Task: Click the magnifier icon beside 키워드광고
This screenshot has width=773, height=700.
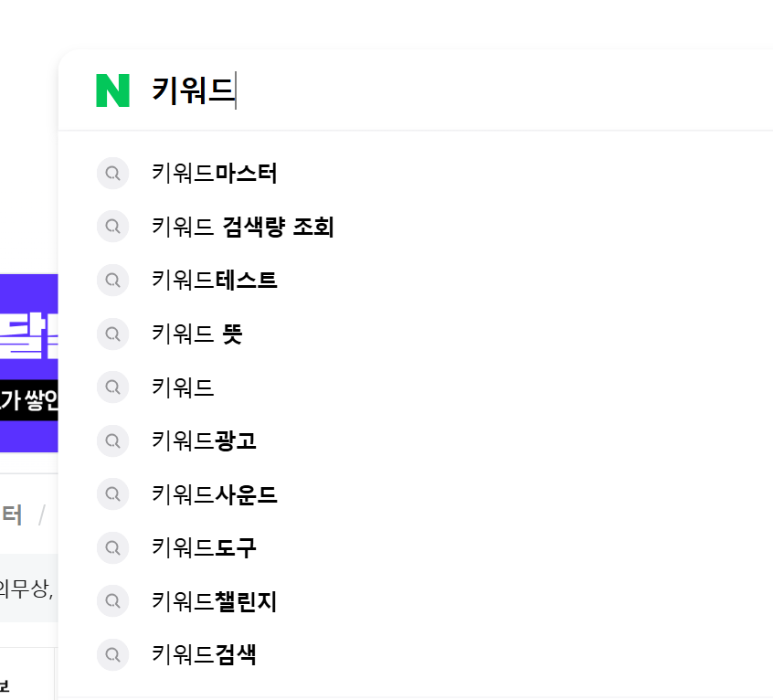Action: point(112,440)
